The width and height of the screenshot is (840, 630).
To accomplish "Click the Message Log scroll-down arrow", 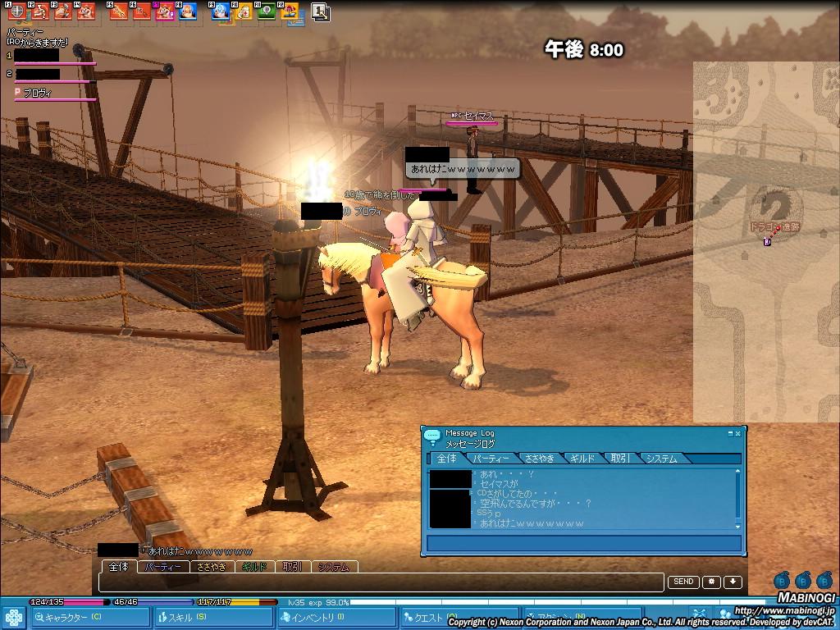I will (738, 526).
